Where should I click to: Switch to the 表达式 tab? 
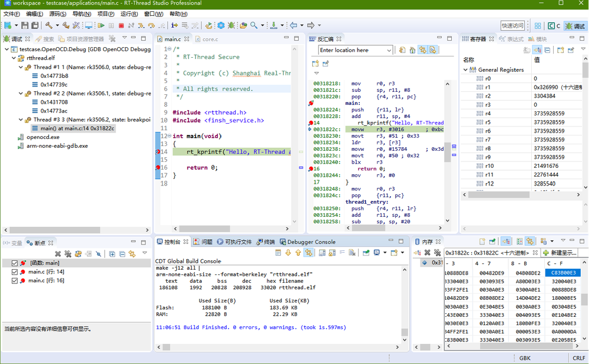[511, 39]
